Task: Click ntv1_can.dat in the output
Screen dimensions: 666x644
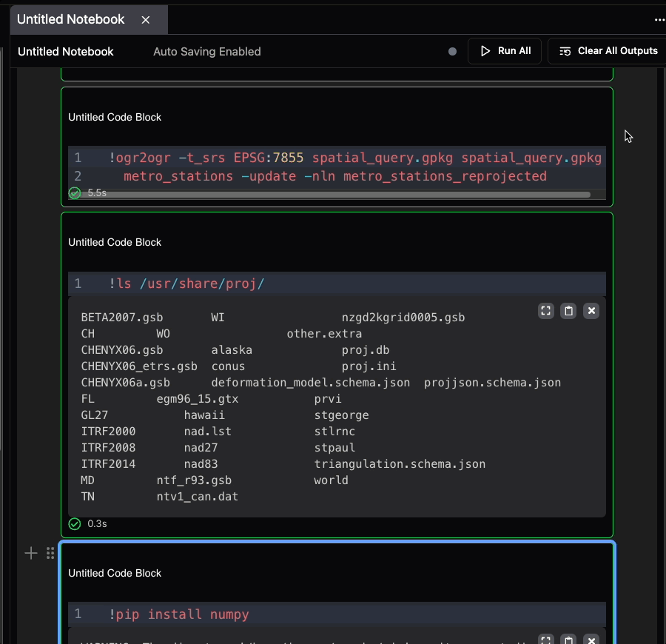Action: coord(198,496)
